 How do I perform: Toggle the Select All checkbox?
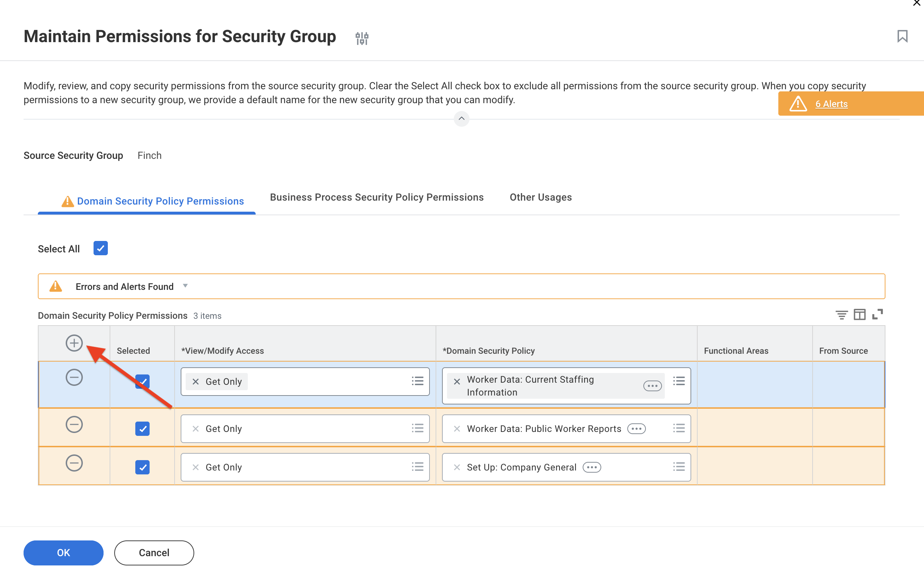[101, 248]
